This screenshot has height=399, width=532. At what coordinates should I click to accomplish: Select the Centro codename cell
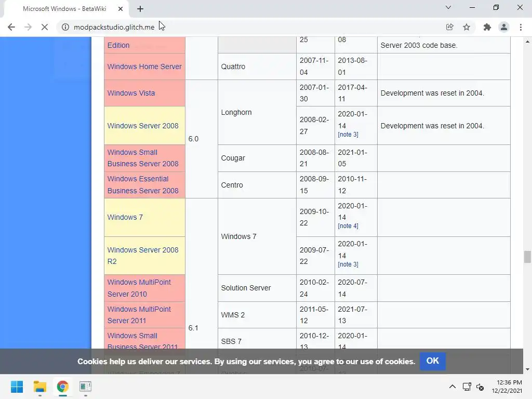click(x=257, y=185)
